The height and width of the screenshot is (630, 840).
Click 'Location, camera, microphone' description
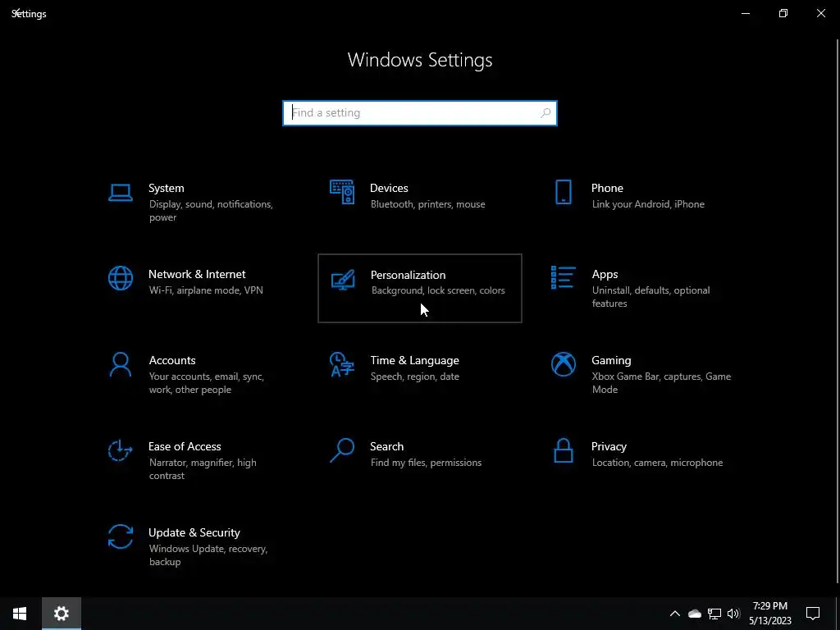[657, 463]
